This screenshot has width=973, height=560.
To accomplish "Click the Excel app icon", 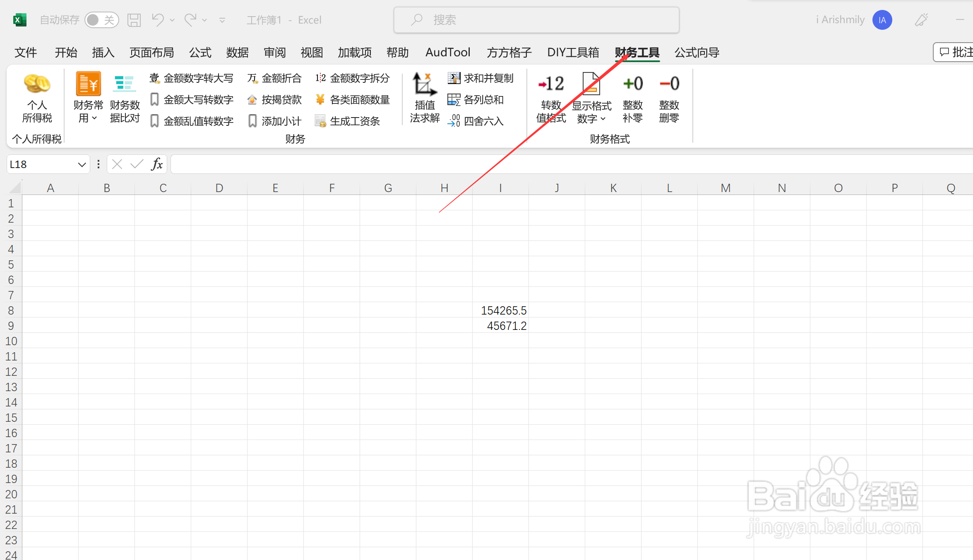I will click(x=19, y=20).
